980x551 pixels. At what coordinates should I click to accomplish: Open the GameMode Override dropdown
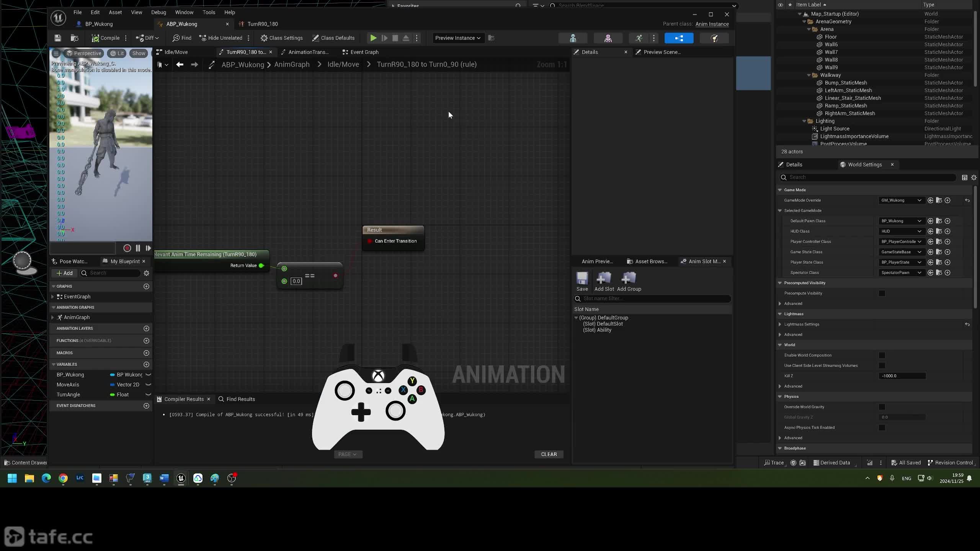(902, 200)
